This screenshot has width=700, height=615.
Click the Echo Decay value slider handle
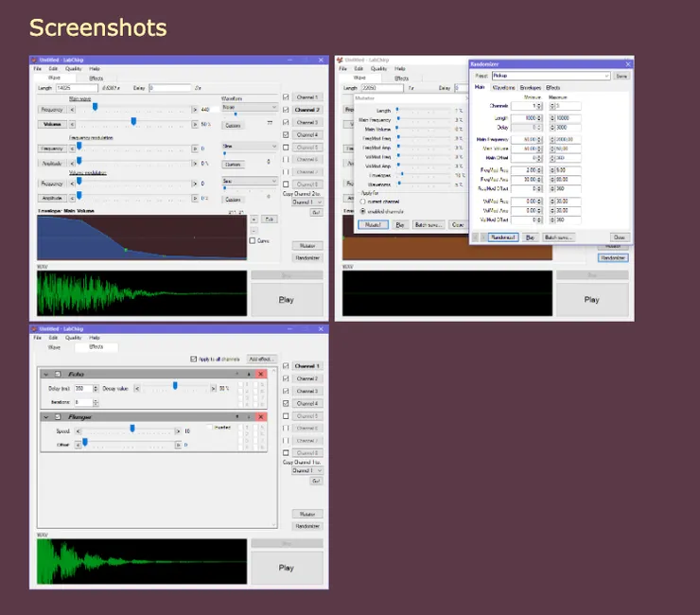click(x=176, y=387)
